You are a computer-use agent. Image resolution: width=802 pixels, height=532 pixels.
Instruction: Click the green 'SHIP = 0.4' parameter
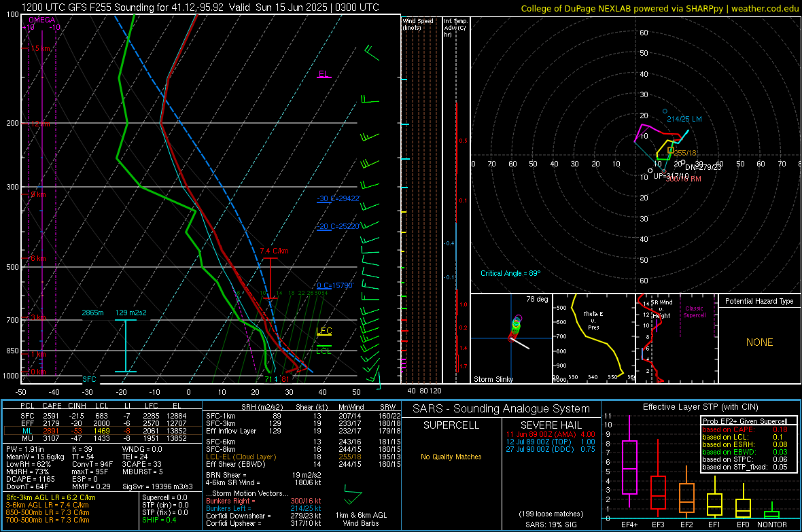pos(159,520)
